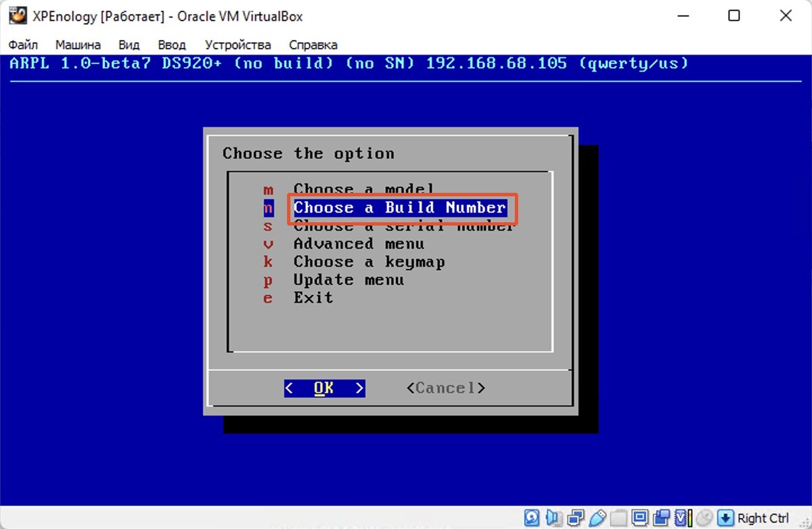Viewport: 812px width, 529px height.
Task: Click the network adapters status icon
Action: [x=576, y=518]
